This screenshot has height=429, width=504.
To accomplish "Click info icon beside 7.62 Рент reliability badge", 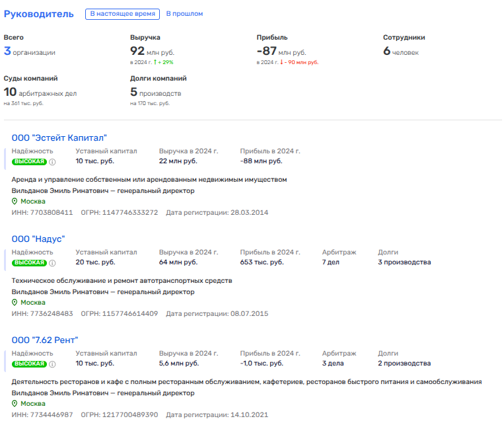I will tap(52, 364).
